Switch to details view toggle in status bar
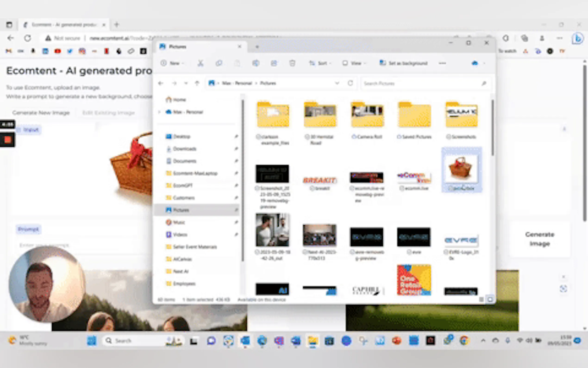Screen dimensions: 588x368 coord(481,299)
